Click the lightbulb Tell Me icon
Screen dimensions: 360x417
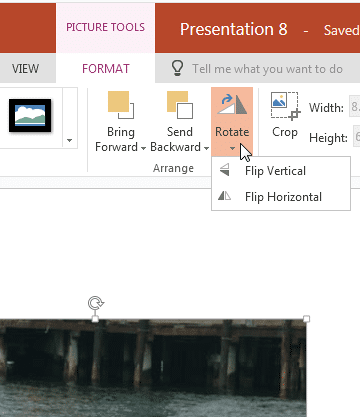177,68
